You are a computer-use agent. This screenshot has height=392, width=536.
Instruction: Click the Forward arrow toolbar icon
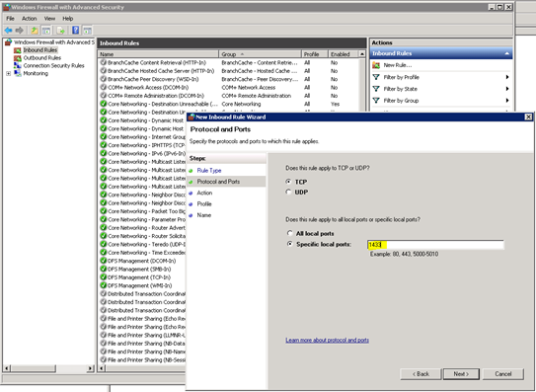point(20,31)
